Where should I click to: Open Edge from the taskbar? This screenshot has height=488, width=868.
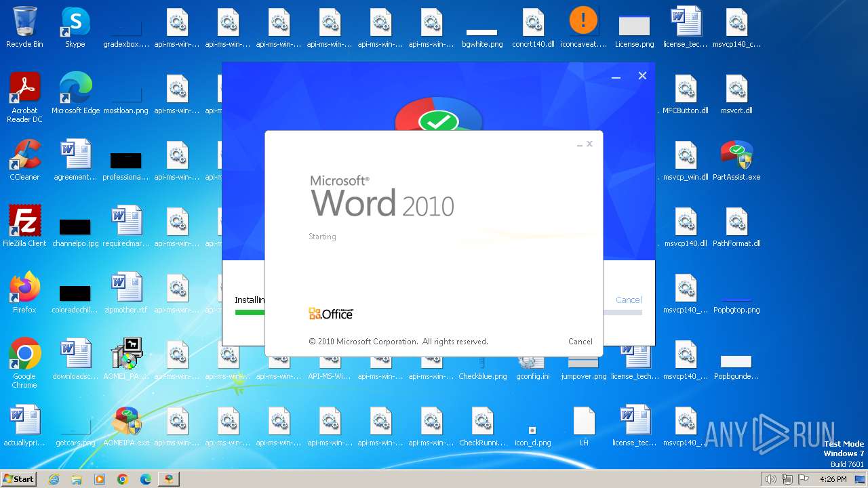pyautogui.click(x=146, y=479)
